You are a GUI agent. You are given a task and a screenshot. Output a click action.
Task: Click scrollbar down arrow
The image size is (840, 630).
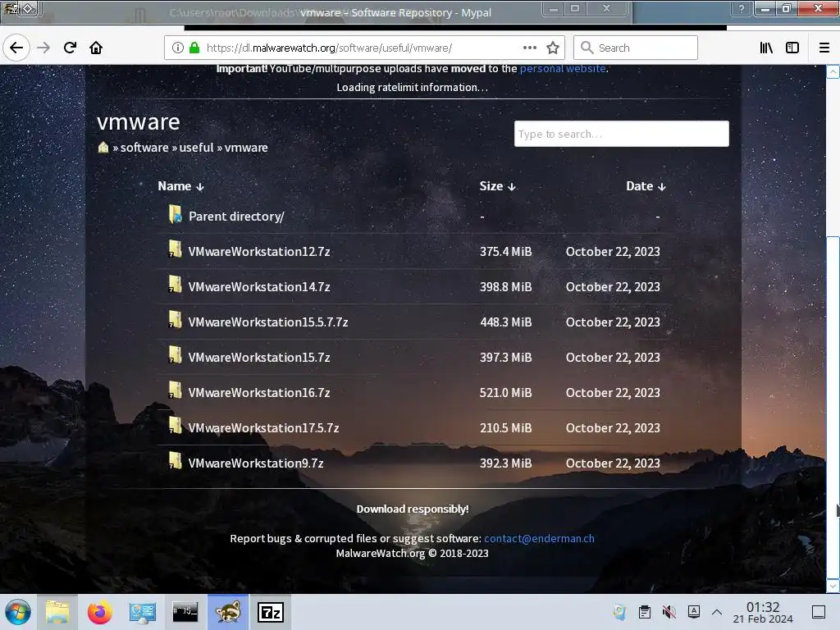[x=833, y=587]
